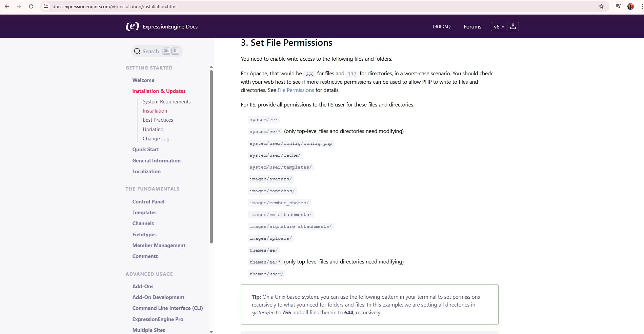Select Installation & Updates in the sidebar
Image resolution: width=644 pixels, height=334 pixels.
pyautogui.click(x=159, y=91)
